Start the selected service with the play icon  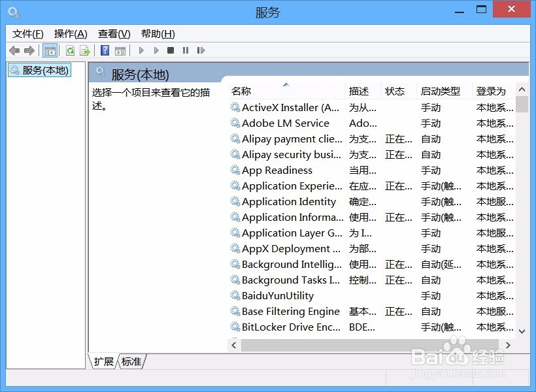(x=141, y=50)
